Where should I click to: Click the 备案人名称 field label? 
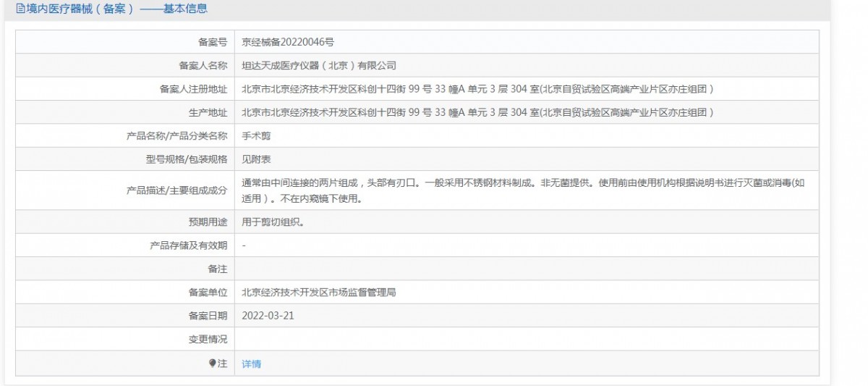click(203, 65)
